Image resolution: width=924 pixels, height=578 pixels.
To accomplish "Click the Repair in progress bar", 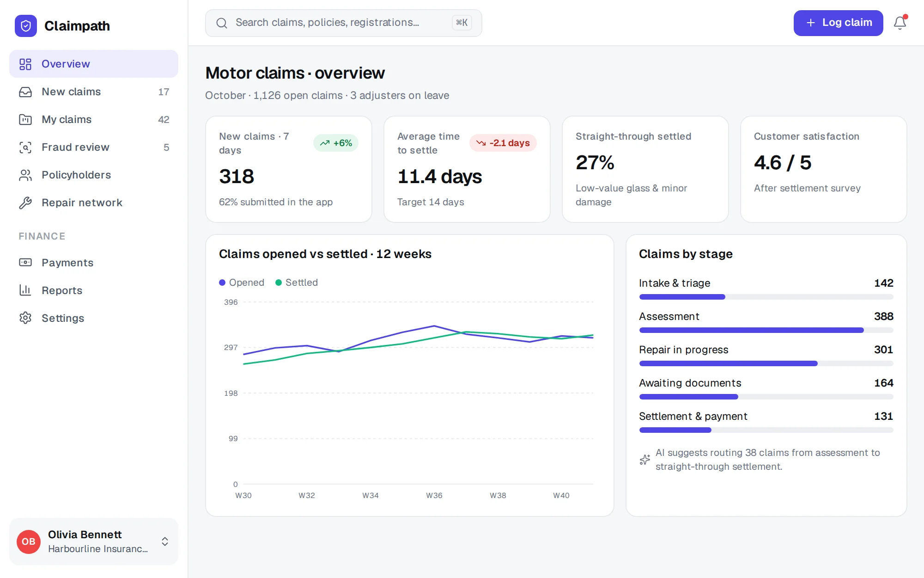I will click(766, 363).
